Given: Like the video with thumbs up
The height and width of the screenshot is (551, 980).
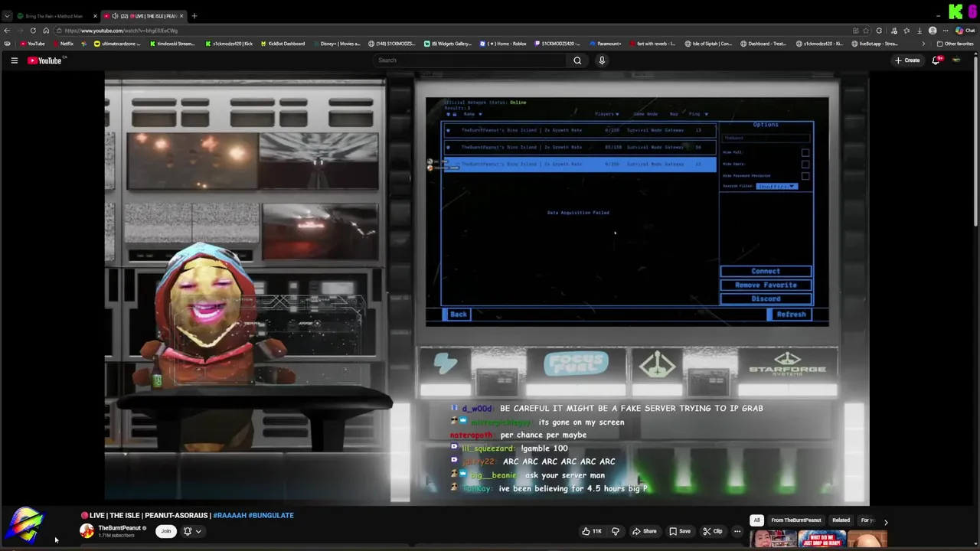Looking at the screenshot, I should [x=591, y=531].
